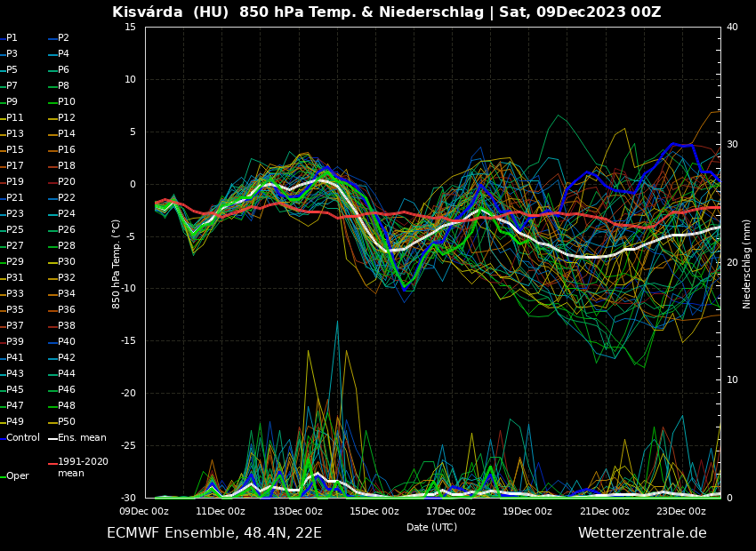
Task: Select the 1991-2020 mean legend entry
Action: tap(83, 467)
